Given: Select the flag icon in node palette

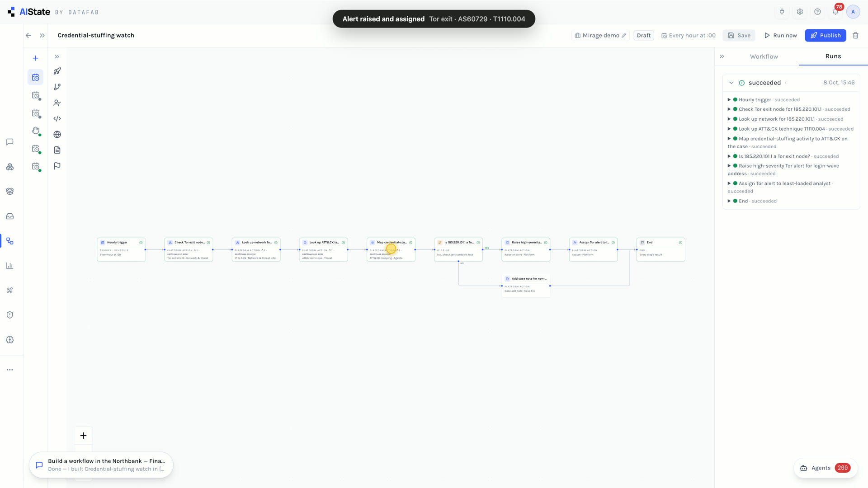Looking at the screenshot, I should [57, 166].
